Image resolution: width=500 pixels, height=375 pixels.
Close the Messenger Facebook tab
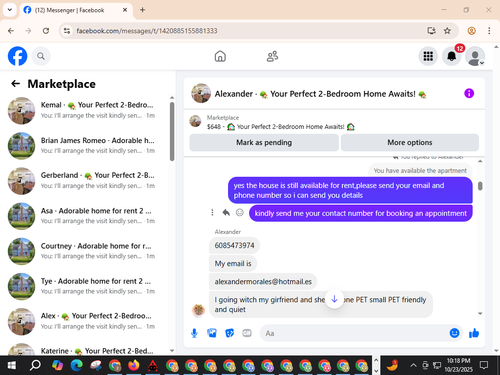point(125,10)
